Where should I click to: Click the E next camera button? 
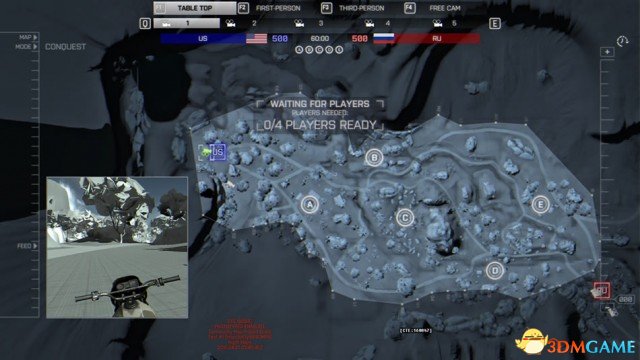[x=495, y=23]
